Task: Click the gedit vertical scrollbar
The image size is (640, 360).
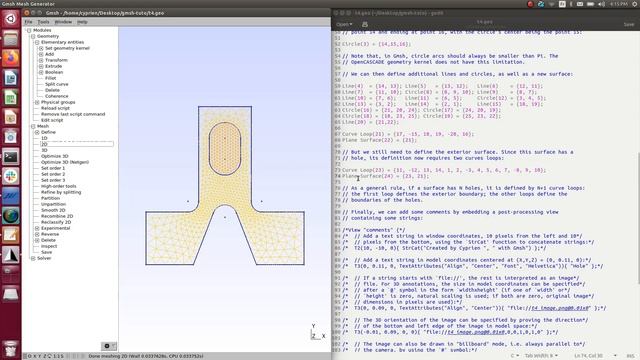Action: tap(638, 218)
